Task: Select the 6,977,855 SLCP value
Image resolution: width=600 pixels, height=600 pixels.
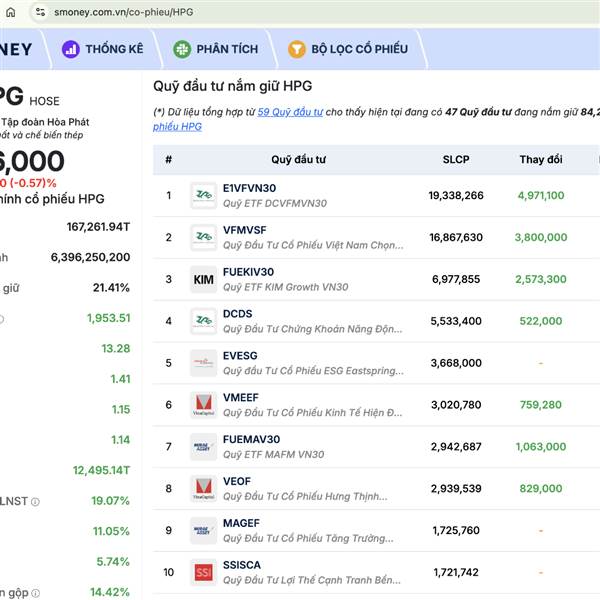Action: [x=456, y=279]
